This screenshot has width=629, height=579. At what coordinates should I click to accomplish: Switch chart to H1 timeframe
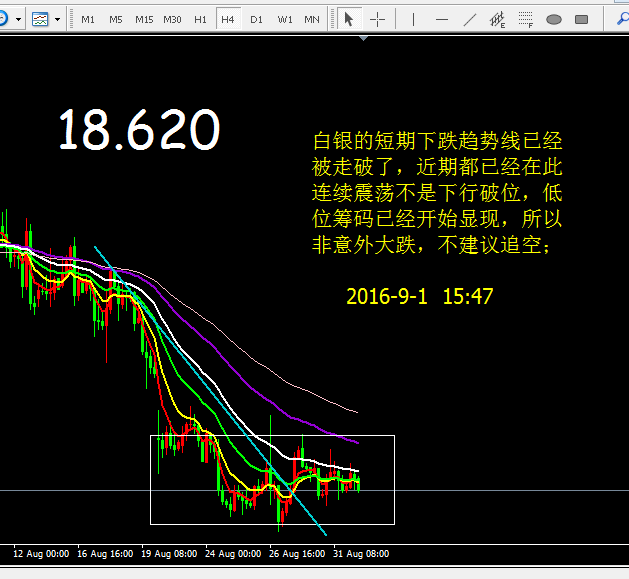(200, 19)
